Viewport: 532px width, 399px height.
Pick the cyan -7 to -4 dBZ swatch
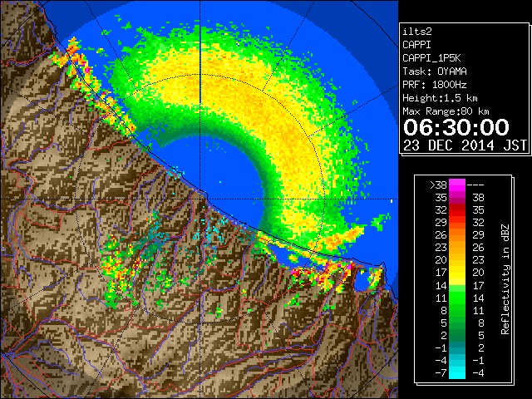coord(457,372)
